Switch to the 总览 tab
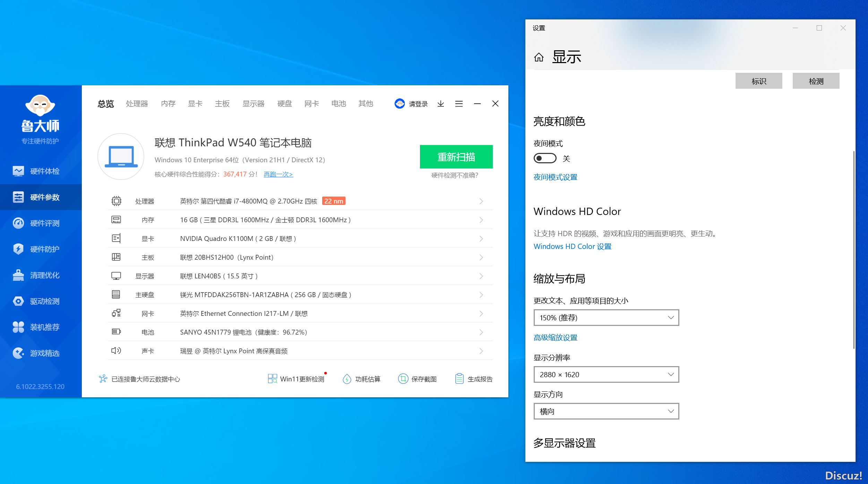The height and width of the screenshot is (484, 868). tap(106, 104)
